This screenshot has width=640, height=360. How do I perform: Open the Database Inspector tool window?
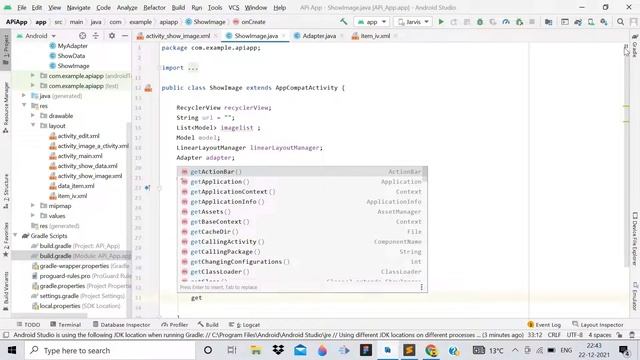click(x=122, y=324)
